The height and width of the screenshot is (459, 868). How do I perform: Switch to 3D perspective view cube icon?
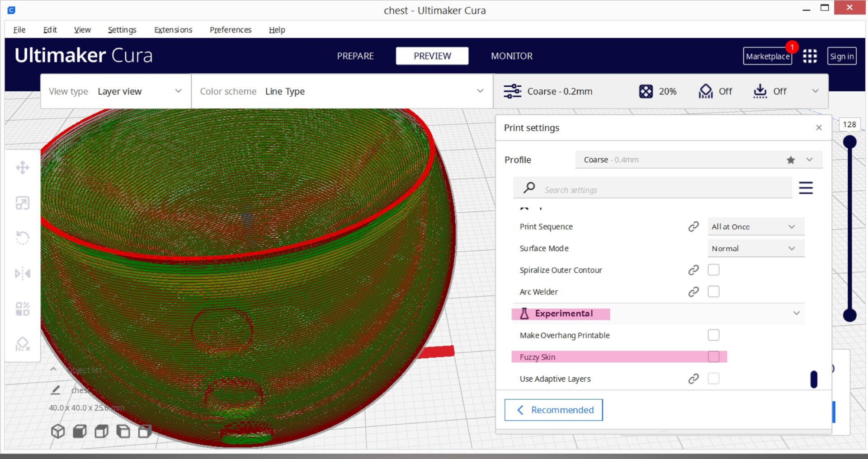58,431
